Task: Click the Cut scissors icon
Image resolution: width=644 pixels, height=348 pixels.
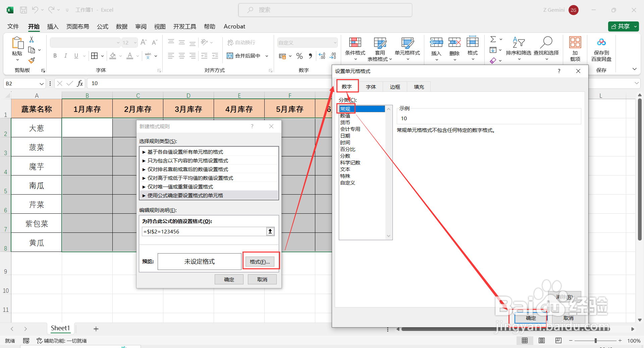Action: click(32, 40)
